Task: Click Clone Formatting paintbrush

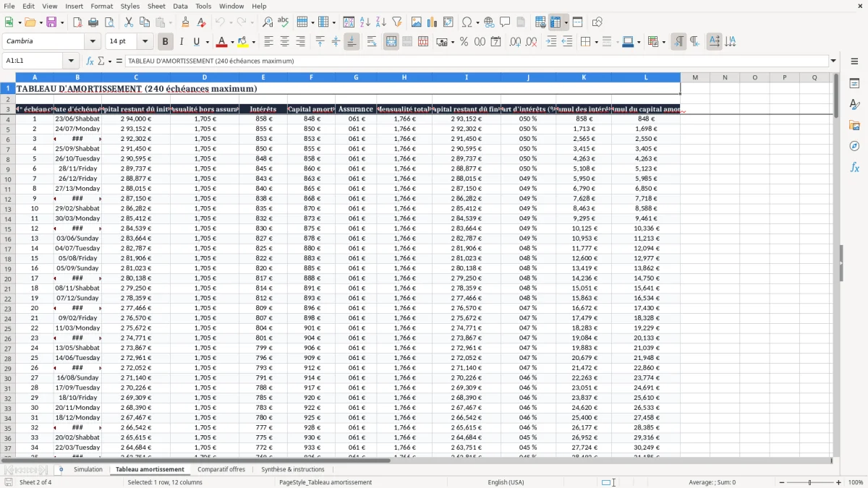Action: click(186, 22)
